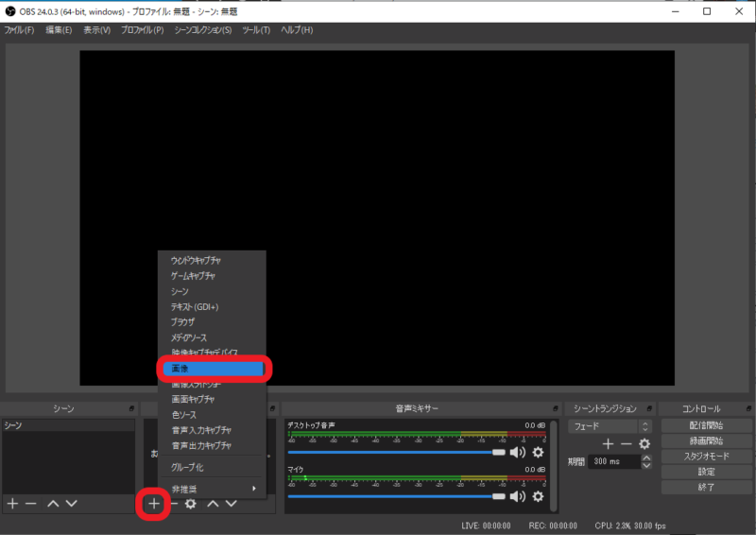Image resolution: width=756 pixels, height=535 pixels.
Task: Increase transition duration with up arrow
Action: tap(646, 457)
